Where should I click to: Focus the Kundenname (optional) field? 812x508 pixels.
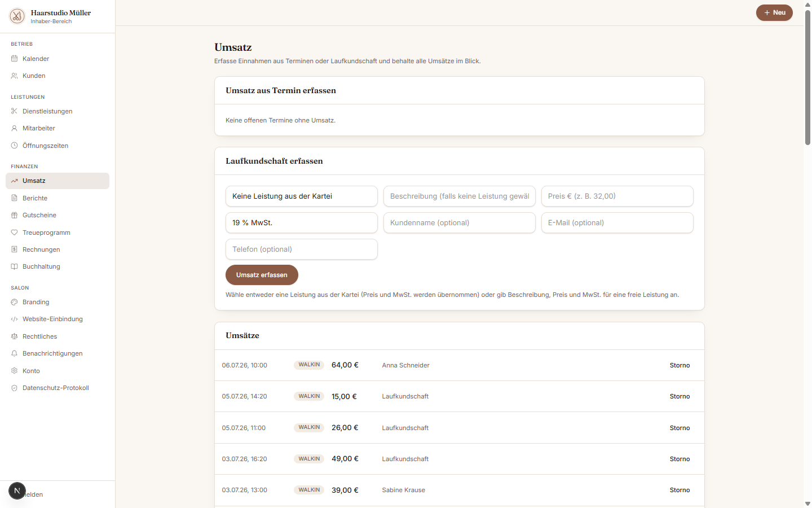pyautogui.click(x=460, y=223)
